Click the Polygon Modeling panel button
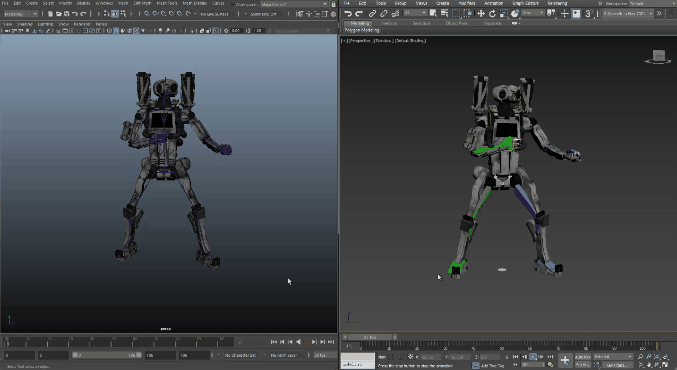This screenshot has height=370, width=677. pos(362,30)
